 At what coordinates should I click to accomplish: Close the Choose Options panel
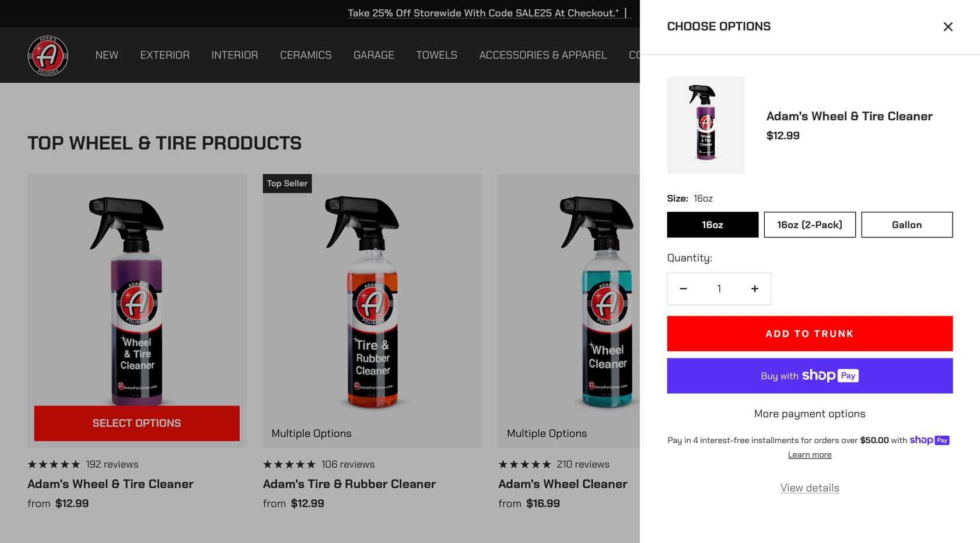point(948,27)
